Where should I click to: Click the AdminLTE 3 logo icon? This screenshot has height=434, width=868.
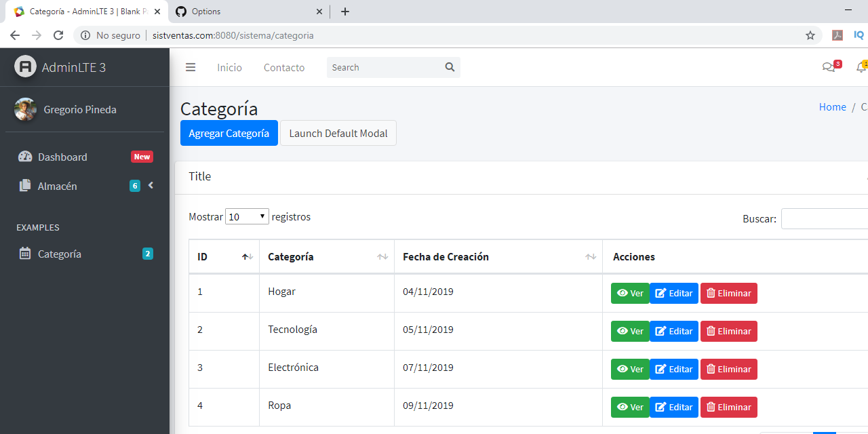tap(25, 67)
